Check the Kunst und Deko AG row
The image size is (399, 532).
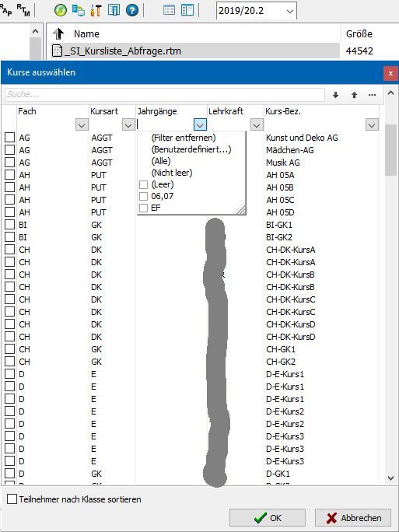9,138
